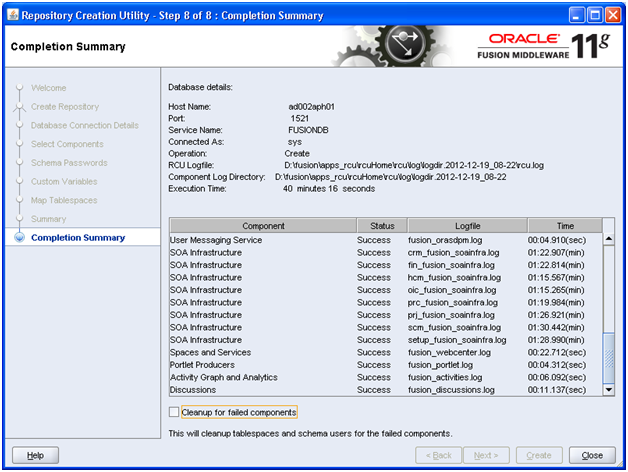
Task: Select the crm_fusion_soainfra.log entry
Action: (453, 252)
